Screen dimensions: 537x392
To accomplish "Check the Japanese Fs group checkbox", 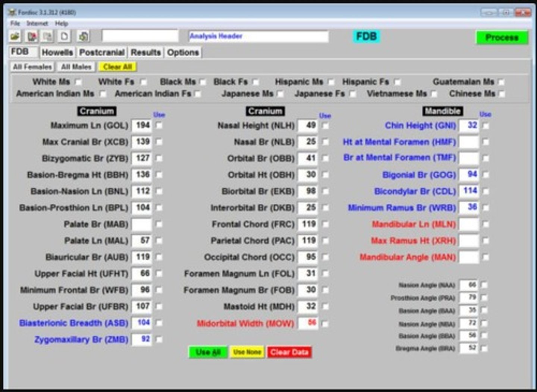I will click(x=352, y=94).
